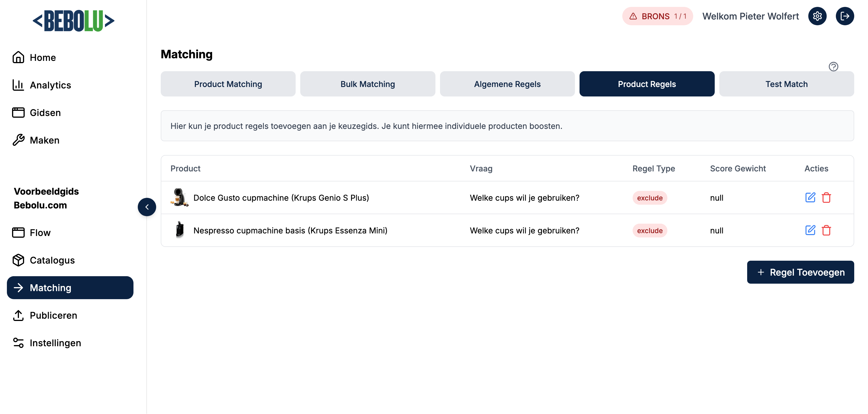Click the settings gear icon in header
The width and height of the screenshot is (868, 414).
click(x=817, y=16)
